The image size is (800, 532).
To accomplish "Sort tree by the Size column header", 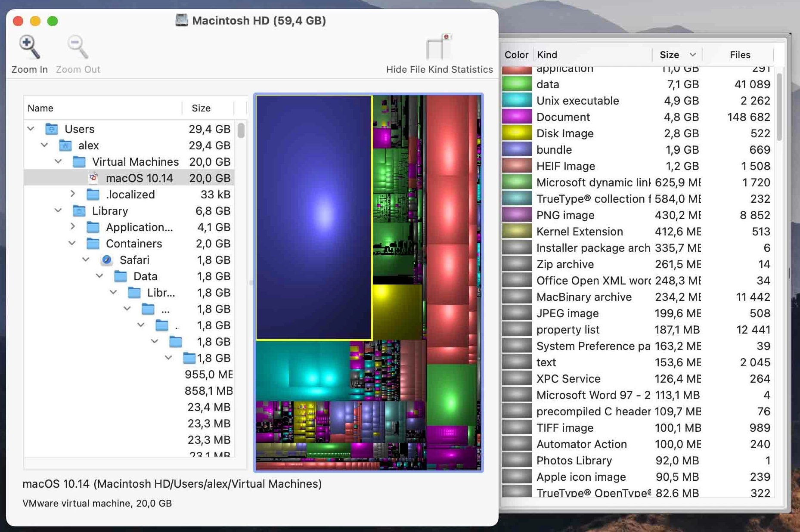I will pyautogui.click(x=208, y=108).
